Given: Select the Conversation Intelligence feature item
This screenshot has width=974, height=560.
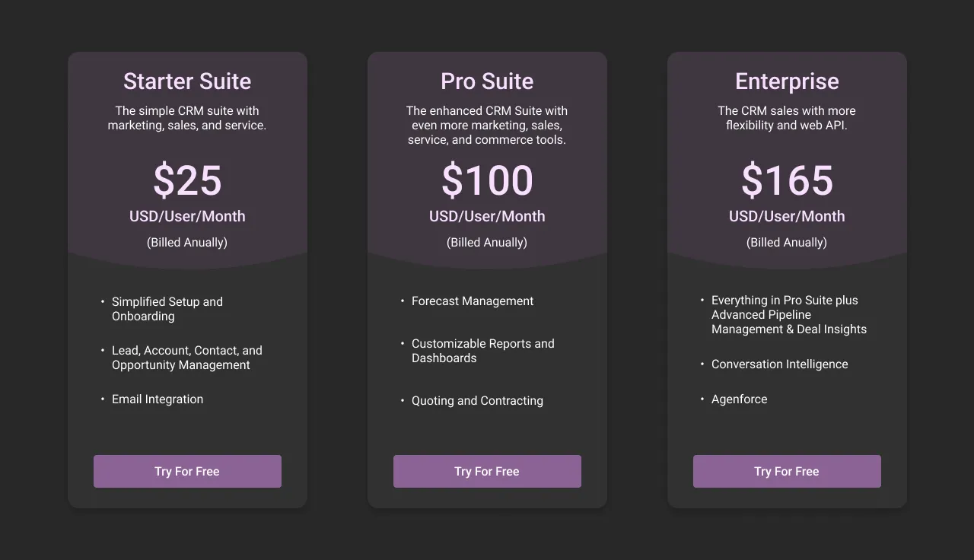Looking at the screenshot, I should tap(779, 364).
